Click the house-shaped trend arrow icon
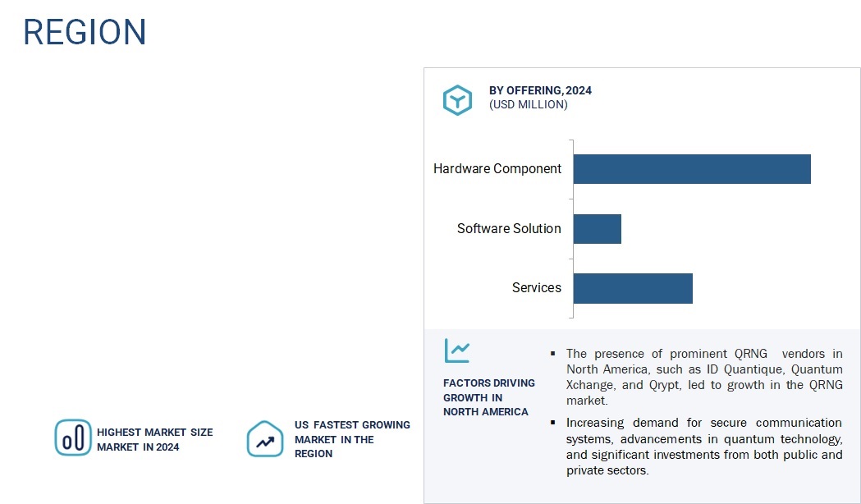The width and height of the screenshot is (861, 504). pos(265,439)
